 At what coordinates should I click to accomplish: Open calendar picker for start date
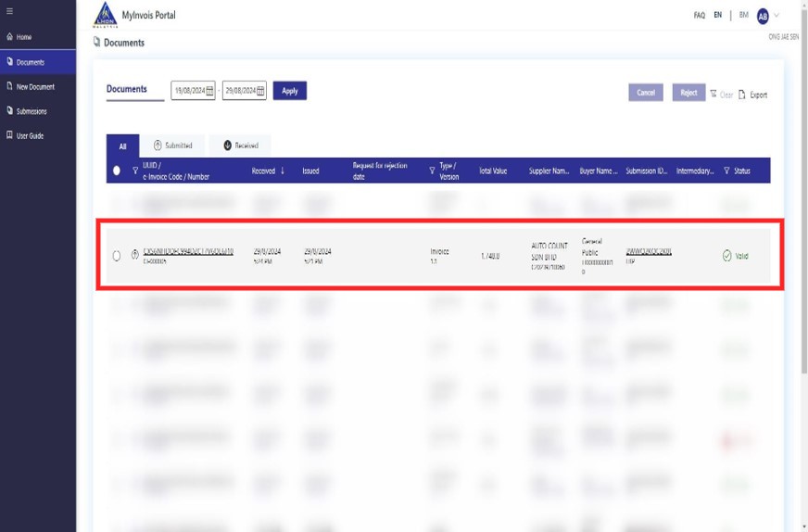[210, 91]
